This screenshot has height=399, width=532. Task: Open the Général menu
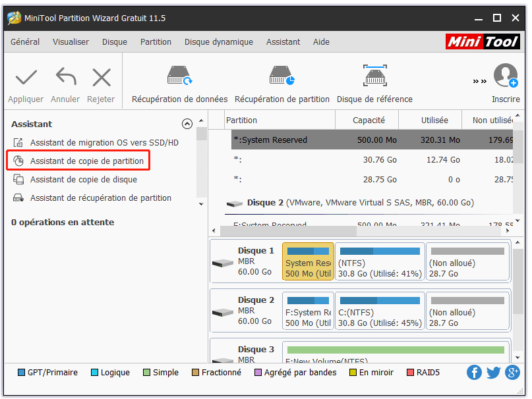(25, 41)
